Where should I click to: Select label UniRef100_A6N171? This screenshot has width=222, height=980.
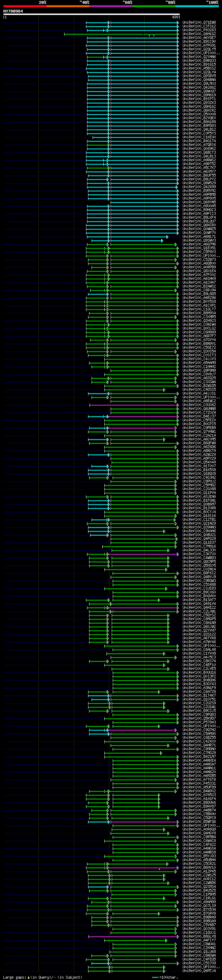click(x=199, y=237)
